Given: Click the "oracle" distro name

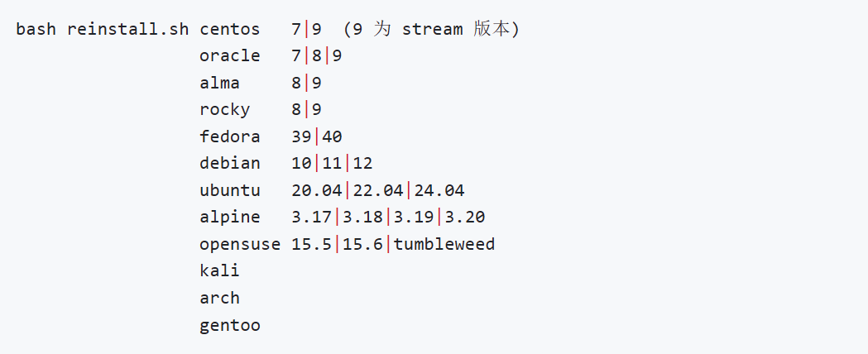Looking at the screenshot, I should pyautogui.click(x=230, y=56).
